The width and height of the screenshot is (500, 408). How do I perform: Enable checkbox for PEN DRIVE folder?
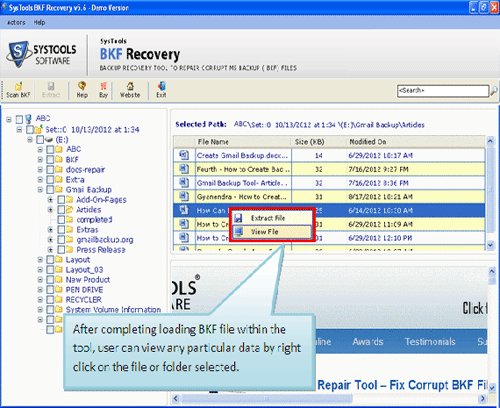pos(50,290)
